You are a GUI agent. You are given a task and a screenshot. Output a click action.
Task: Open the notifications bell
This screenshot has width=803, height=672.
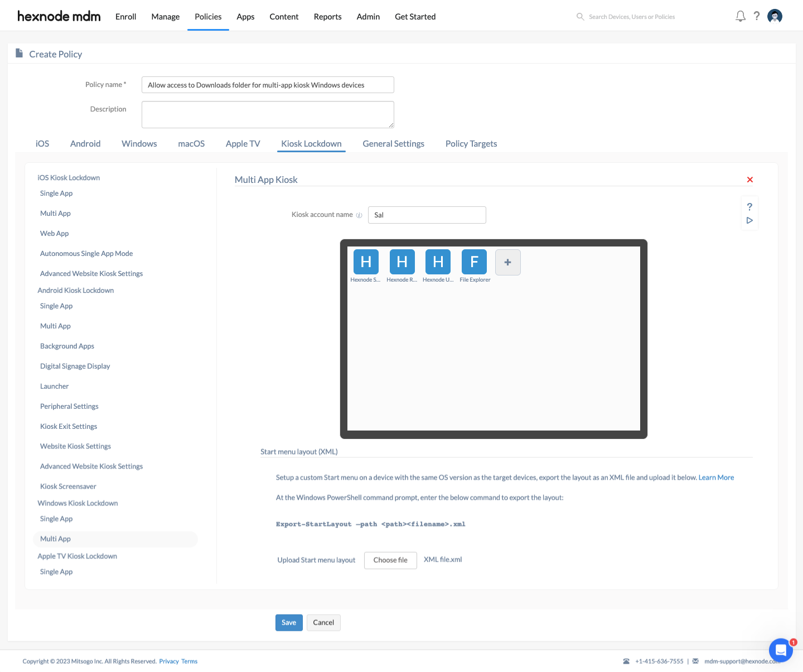741,16
